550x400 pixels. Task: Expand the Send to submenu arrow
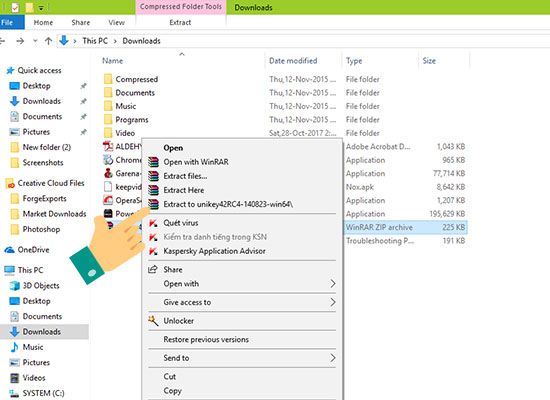(x=333, y=358)
